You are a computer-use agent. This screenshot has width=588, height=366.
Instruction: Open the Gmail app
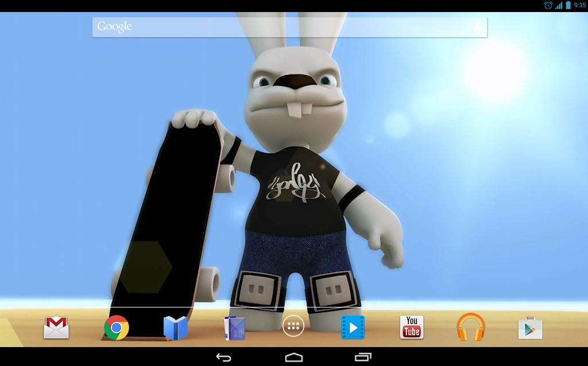[x=56, y=328]
